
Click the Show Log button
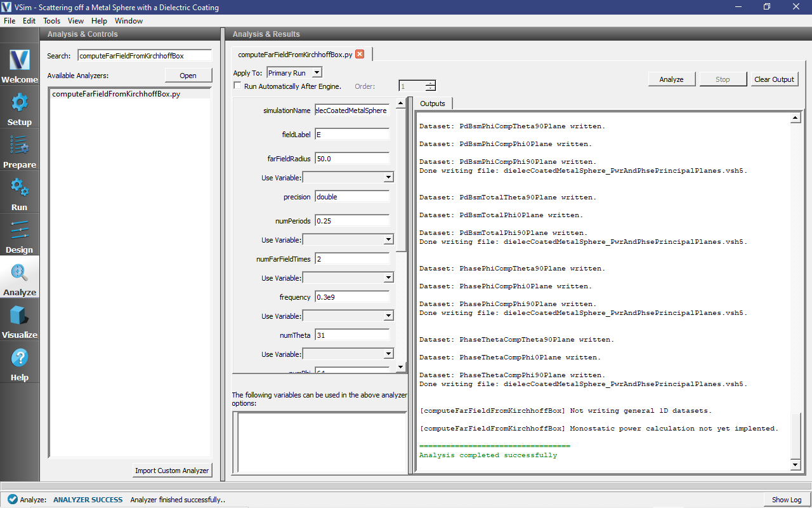tap(787, 500)
